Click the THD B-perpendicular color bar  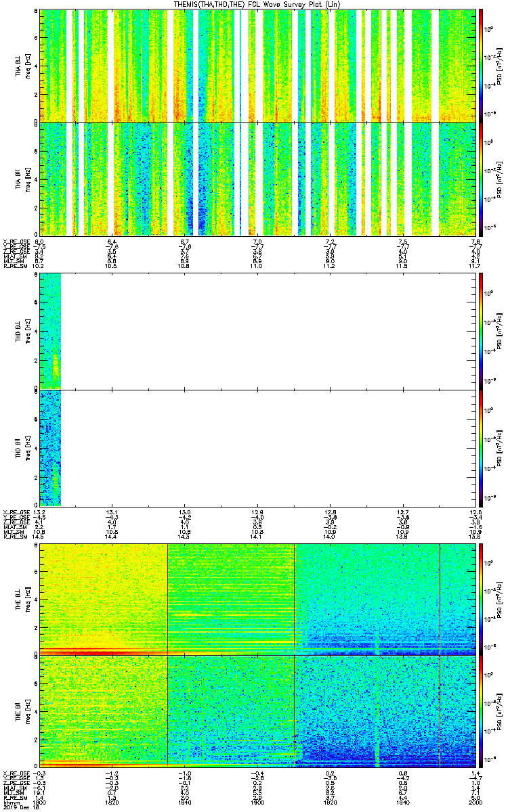point(482,331)
